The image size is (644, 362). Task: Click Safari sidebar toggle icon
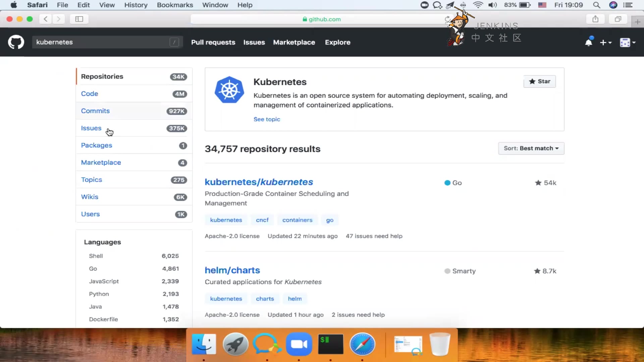point(79,19)
